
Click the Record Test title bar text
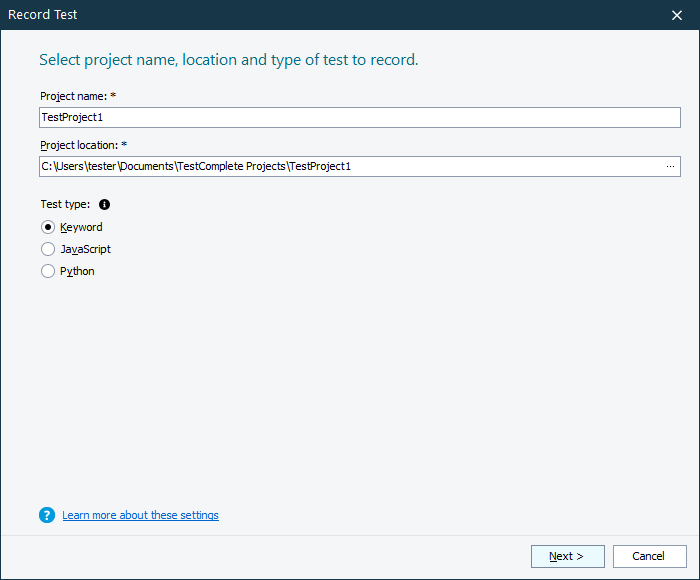tap(43, 15)
